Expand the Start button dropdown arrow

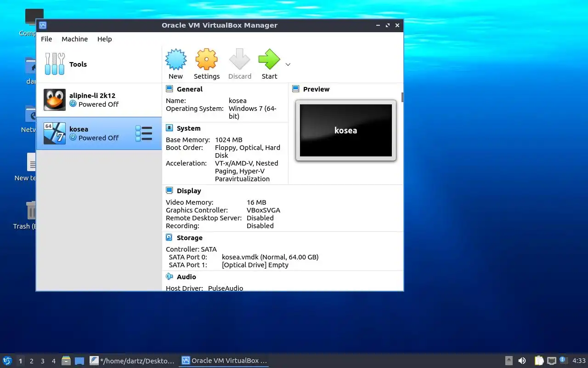pyautogui.click(x=288, y=64)
